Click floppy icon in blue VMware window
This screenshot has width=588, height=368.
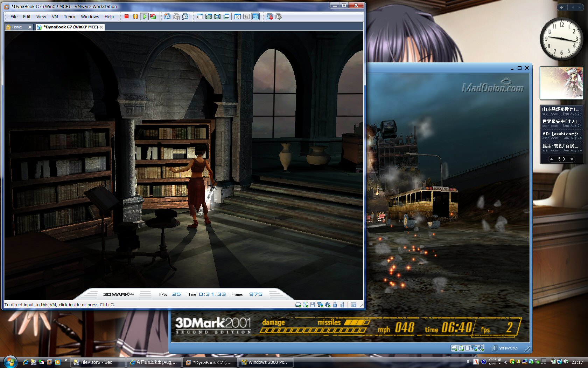468,348
